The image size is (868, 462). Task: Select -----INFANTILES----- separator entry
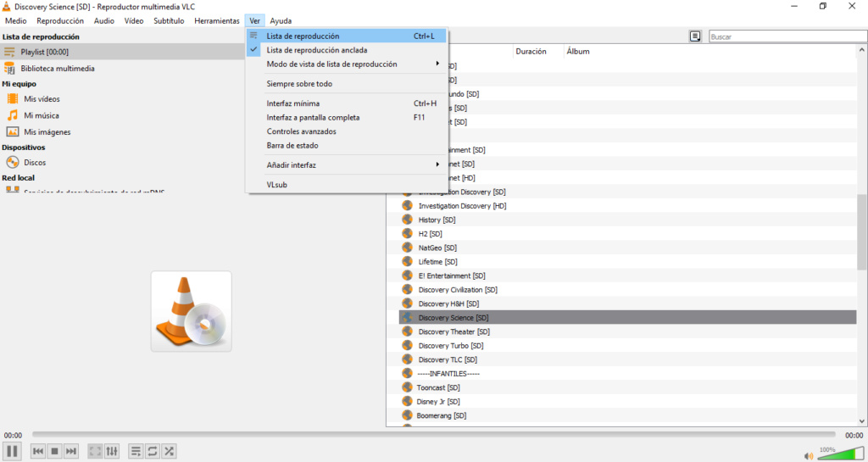pyautogui.click(x=449, y=374)
